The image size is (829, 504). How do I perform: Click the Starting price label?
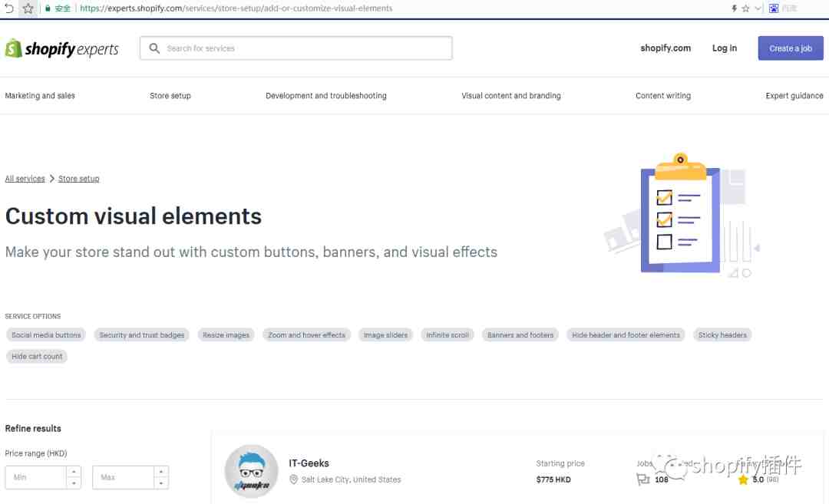point(560,463)
